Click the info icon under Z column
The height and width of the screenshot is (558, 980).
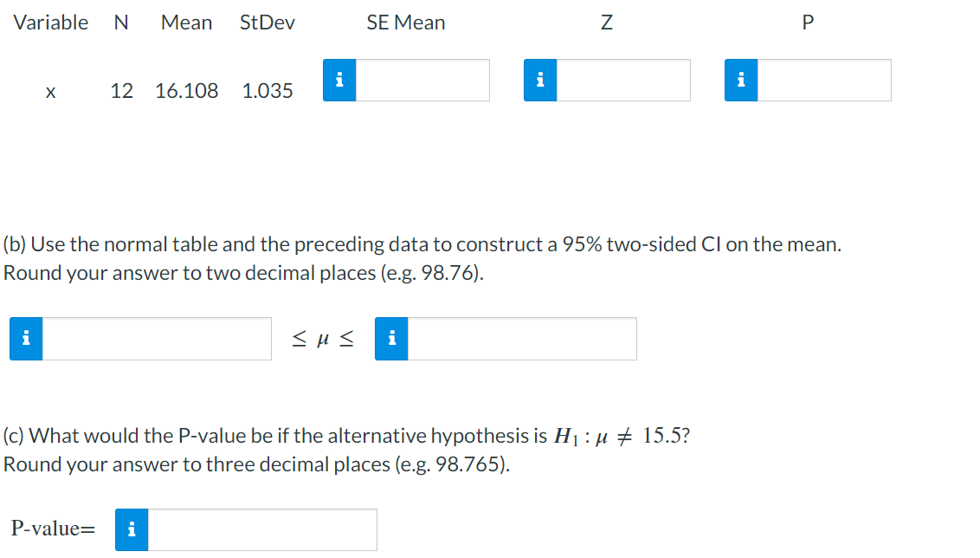tap(540, 80)
